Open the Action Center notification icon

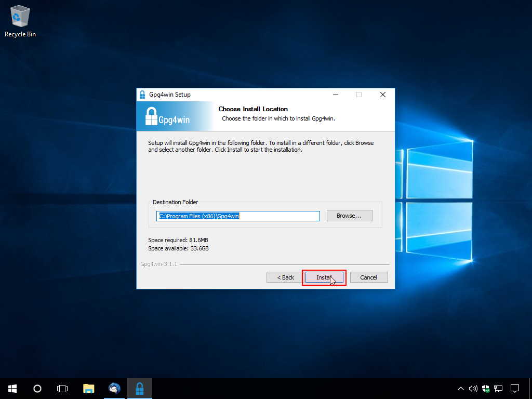click(x=514, y=388)
